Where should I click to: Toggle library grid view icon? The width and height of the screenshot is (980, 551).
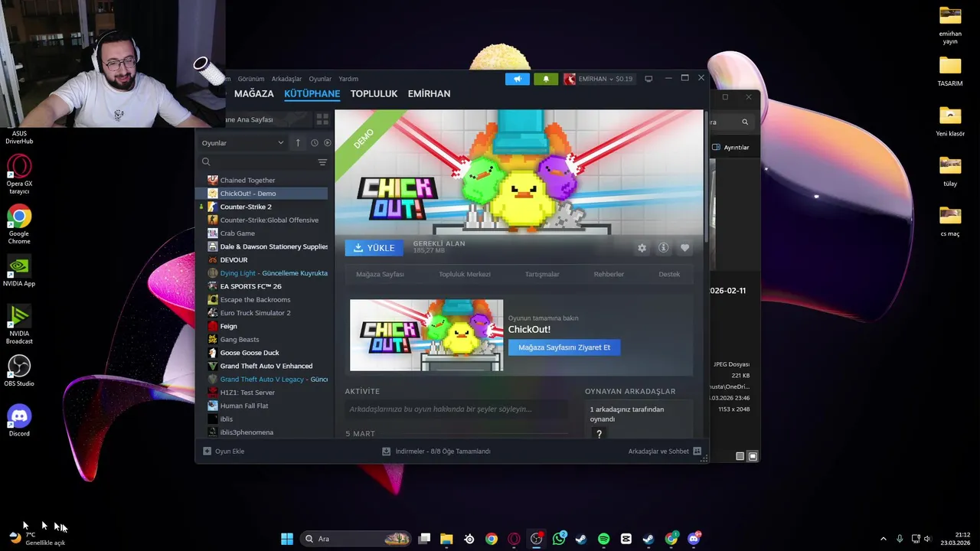pos(322,119)
